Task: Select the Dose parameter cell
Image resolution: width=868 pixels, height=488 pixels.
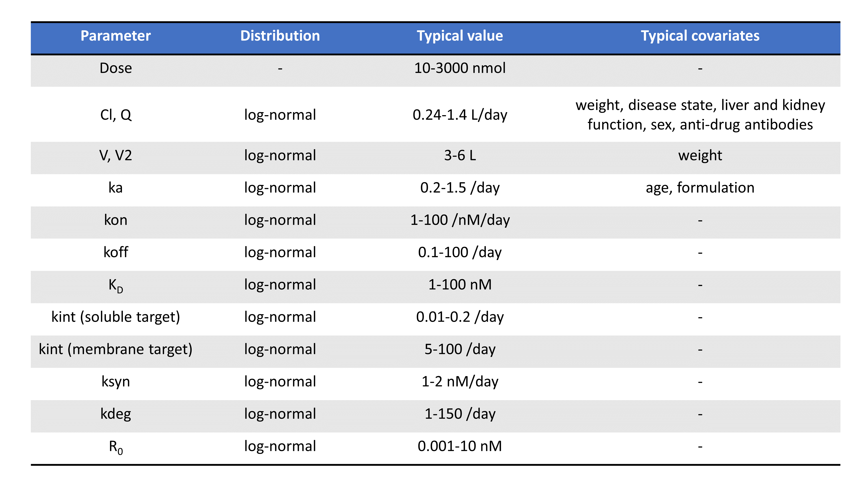Action: point(116,68)
